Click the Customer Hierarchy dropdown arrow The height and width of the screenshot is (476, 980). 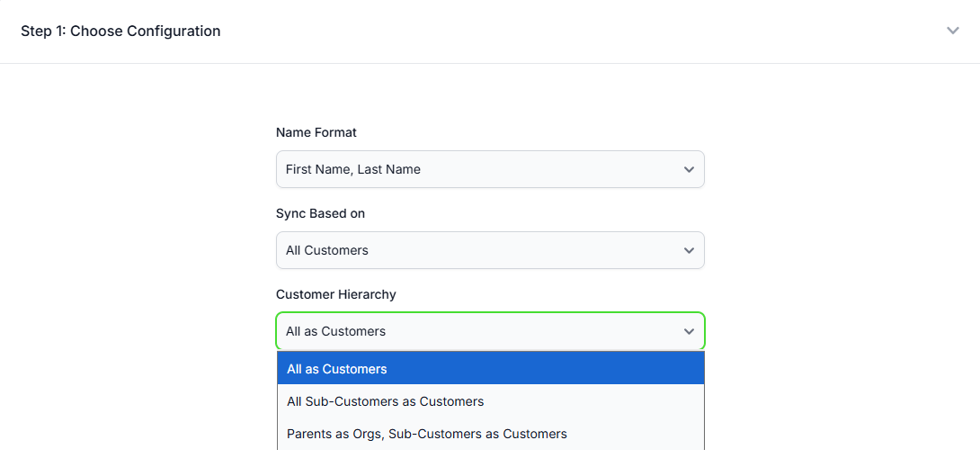(x=689, y=331)
